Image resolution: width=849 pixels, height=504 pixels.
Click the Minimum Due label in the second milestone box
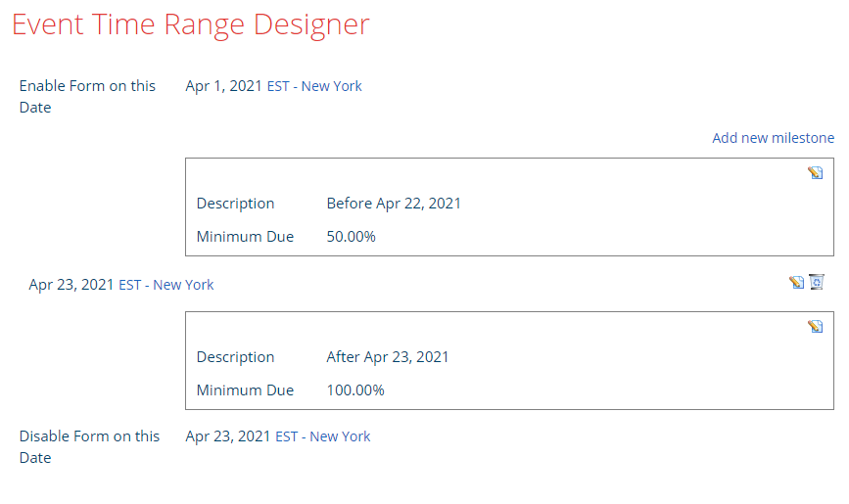(x=245, y=390)
